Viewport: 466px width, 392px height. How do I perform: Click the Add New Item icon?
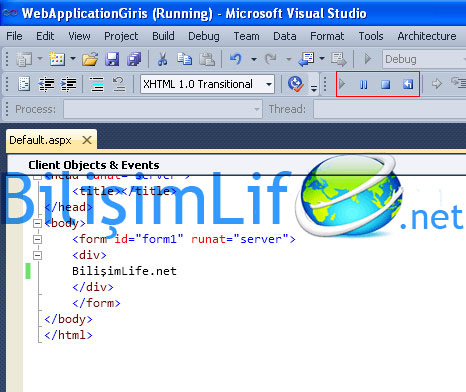click(x=57, y=59)
